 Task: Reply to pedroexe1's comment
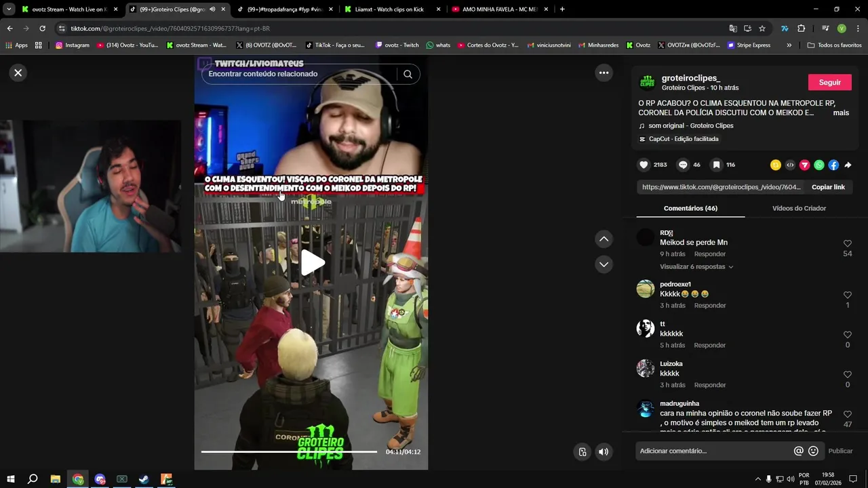coord(710,306)
